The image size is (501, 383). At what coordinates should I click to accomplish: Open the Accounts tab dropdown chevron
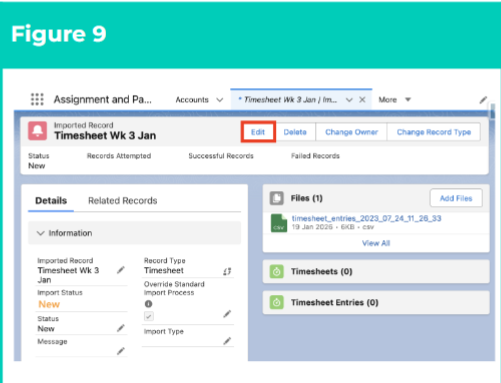tap(219, 100)
